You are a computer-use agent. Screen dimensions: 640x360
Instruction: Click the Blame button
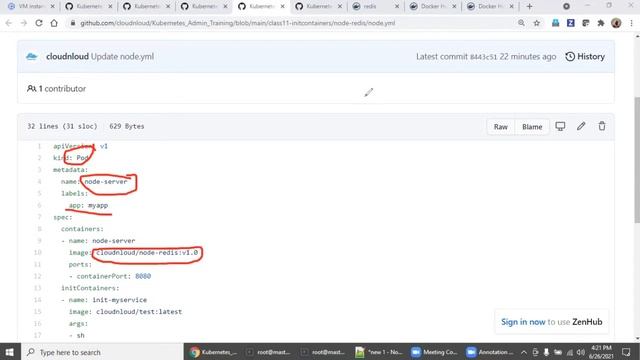coord(532,127)
